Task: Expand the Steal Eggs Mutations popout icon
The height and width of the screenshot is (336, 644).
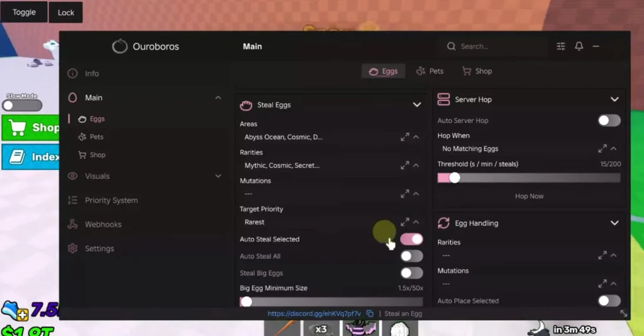Action: [x=404, y=193]
